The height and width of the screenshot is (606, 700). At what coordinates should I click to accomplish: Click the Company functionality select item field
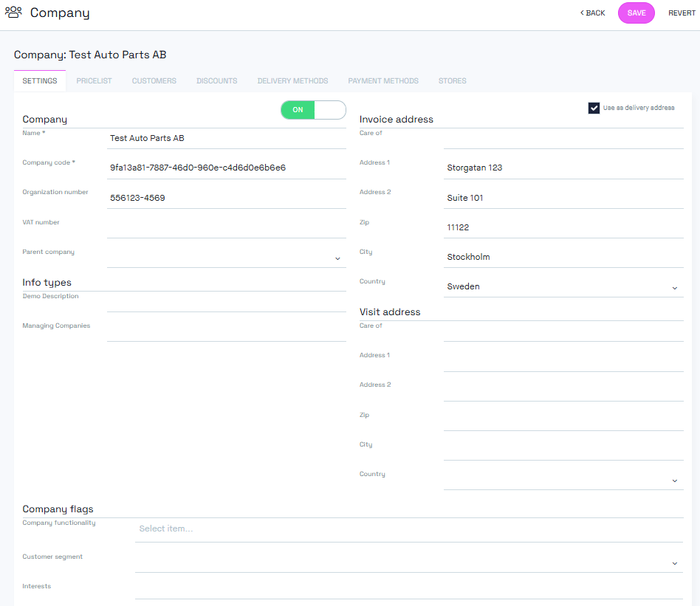click(408, 529)
